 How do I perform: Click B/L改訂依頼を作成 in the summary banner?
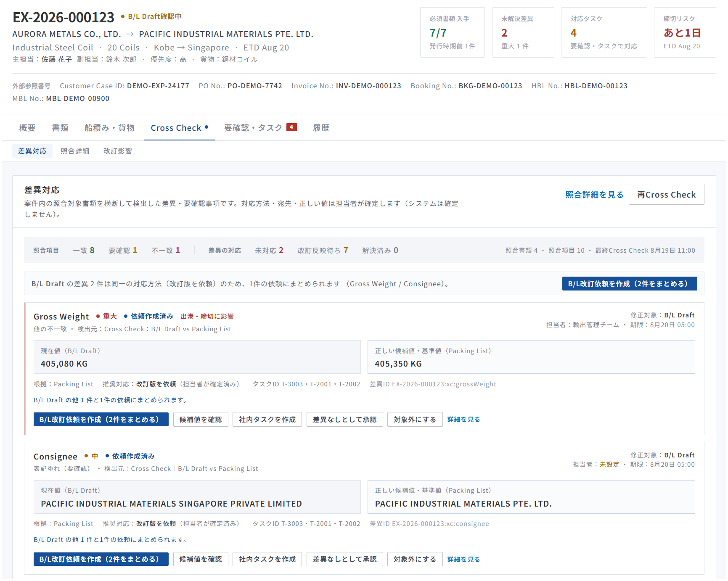coord(629,284)
